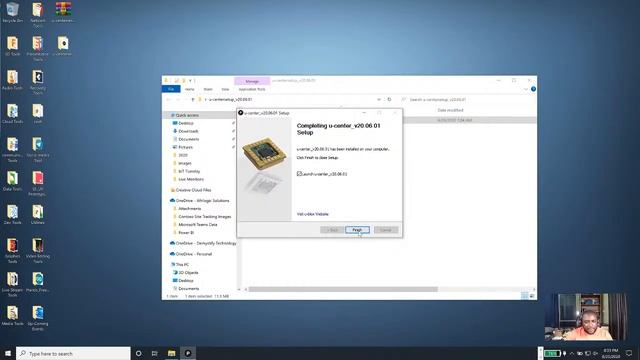The width and height of the screenshot is (640, 360).
Task: Click the Explorer Up one level arrow
Action: [193, 100]
